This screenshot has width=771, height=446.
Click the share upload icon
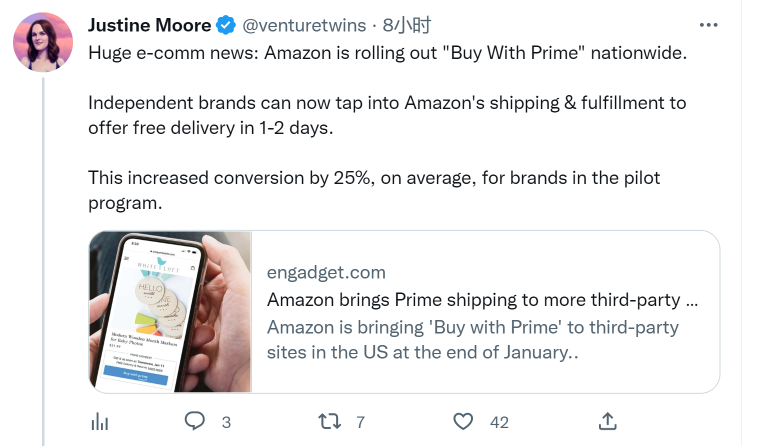607,421
